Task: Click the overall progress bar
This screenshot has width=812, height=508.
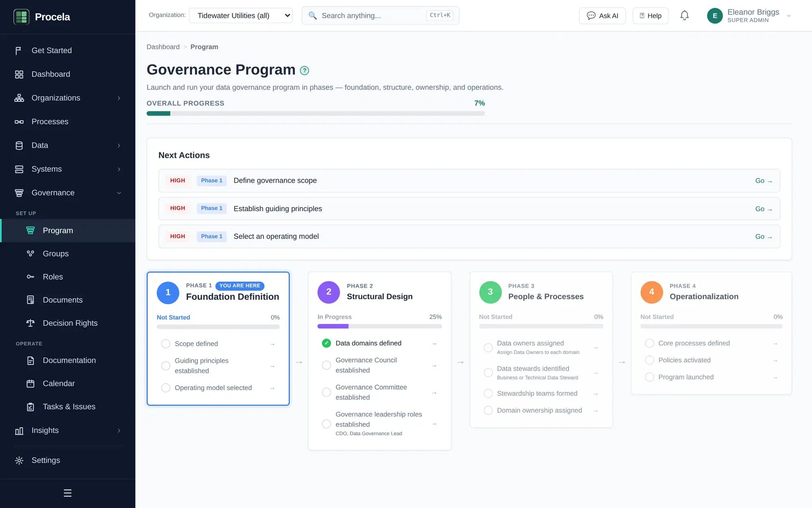Action: pyautogui.click(x=315, y=113)
